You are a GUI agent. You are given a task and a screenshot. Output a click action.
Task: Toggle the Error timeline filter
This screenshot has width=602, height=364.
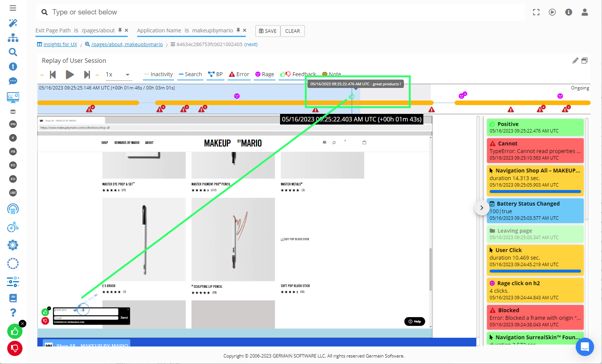tap(239, 74)
